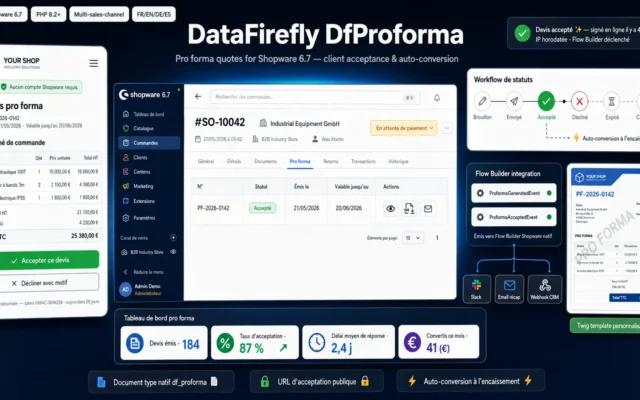Download the PF-2026-0142 PDF document
The image size is (640, 400).
click(x=409, y=209)
